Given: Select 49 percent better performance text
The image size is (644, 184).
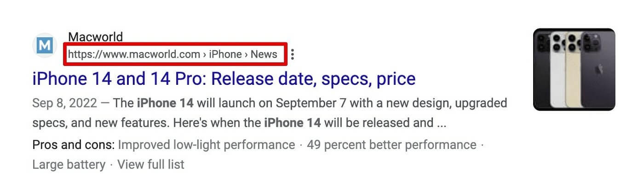Looking at the screenshot, I should pyautogui.click(x=391, y=145).
